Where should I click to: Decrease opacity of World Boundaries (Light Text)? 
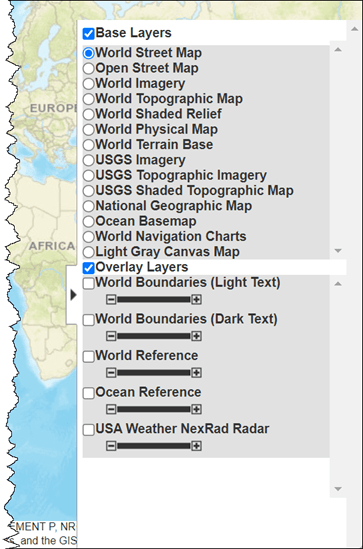(111, 300)
